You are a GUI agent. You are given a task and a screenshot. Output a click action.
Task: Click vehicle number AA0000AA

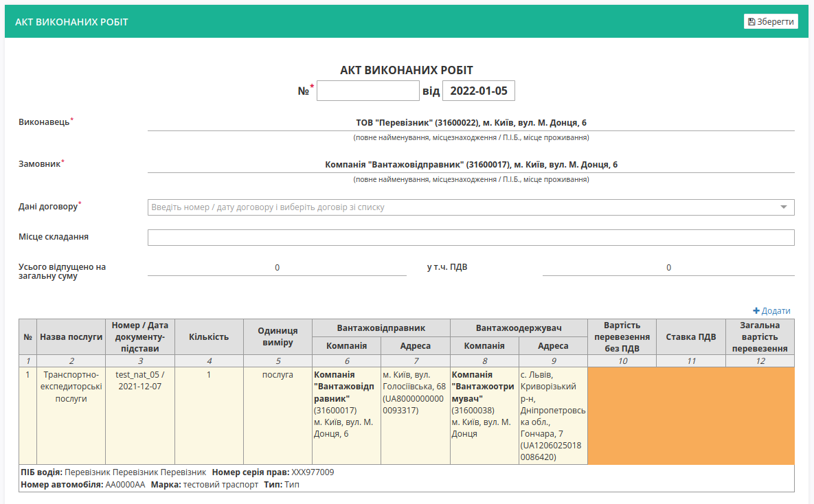click(x=125, y=485)
